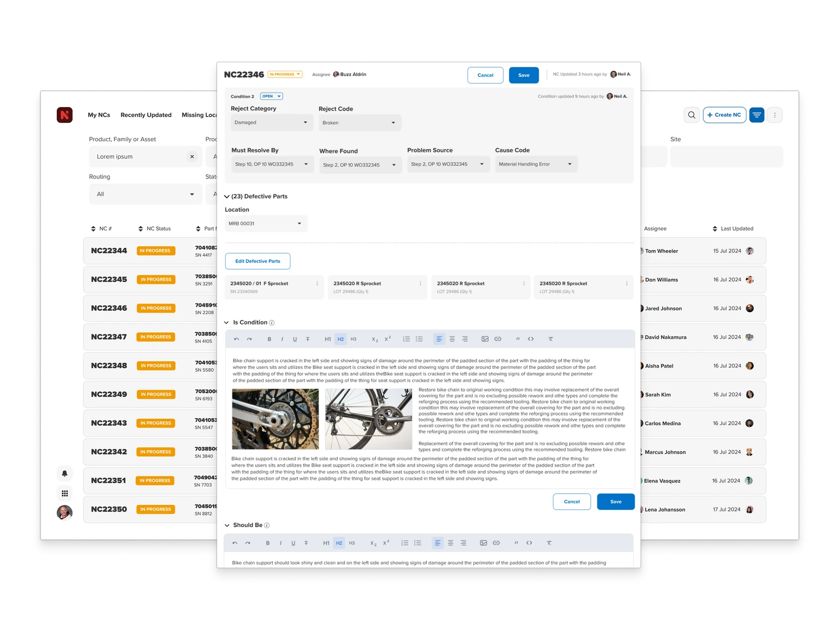Click Save in the NC22346 header

(x=524, y=75)
